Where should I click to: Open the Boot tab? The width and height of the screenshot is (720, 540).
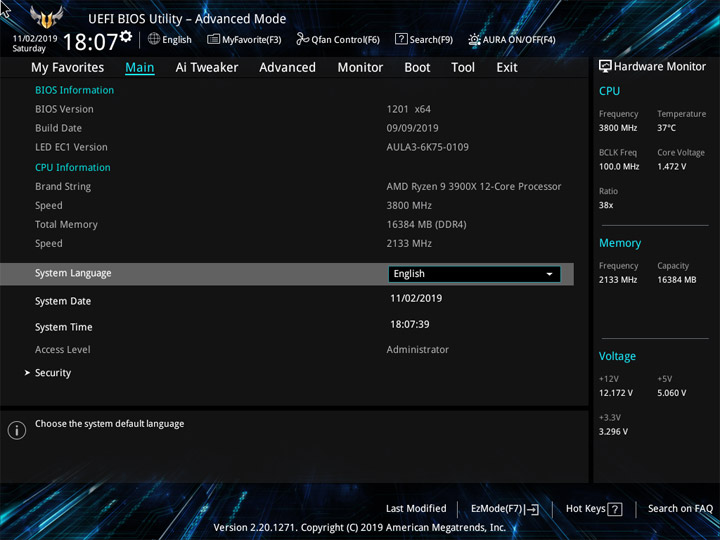pyautogui.click(x=417, y=68)
